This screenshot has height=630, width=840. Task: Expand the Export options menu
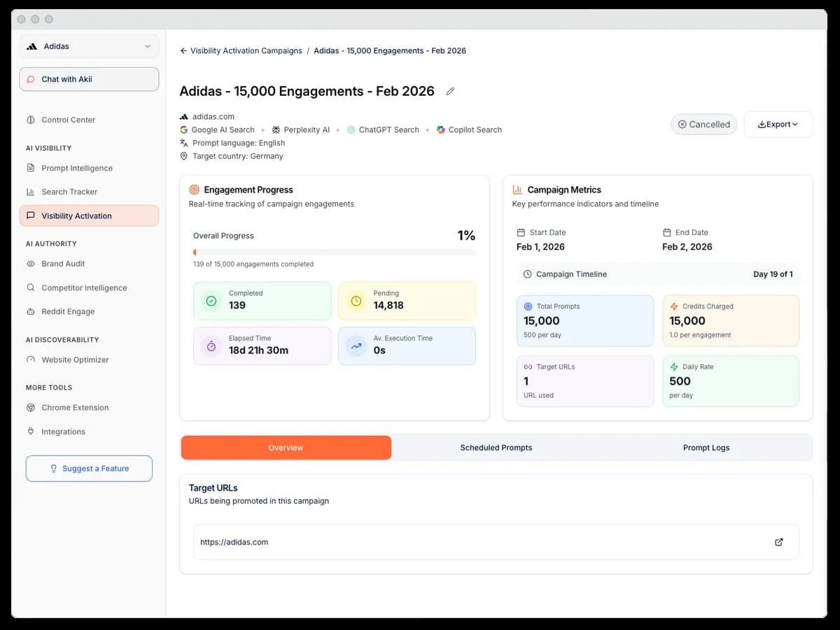point(778,124)
